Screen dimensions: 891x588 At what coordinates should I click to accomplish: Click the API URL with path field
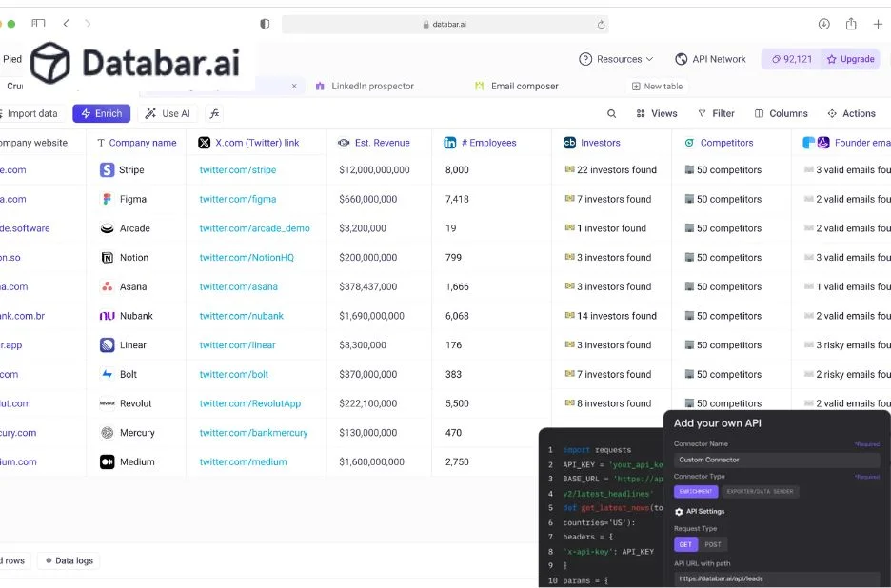[777, 578]
